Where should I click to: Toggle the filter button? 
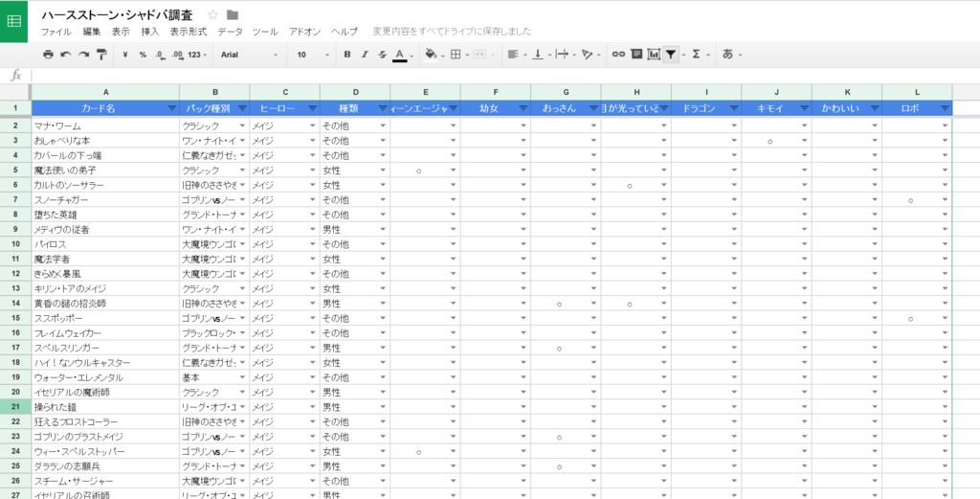671,55
